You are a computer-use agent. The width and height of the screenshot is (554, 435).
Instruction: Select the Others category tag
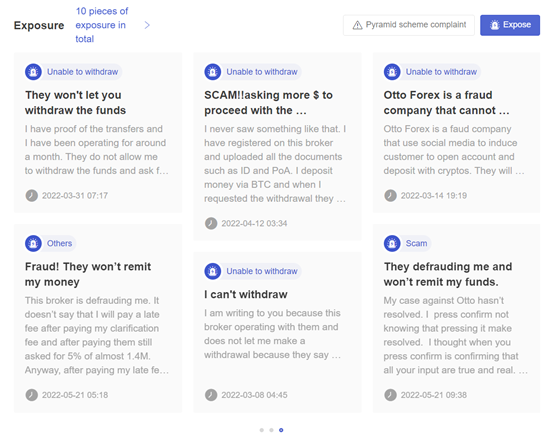tap(59, 243)
